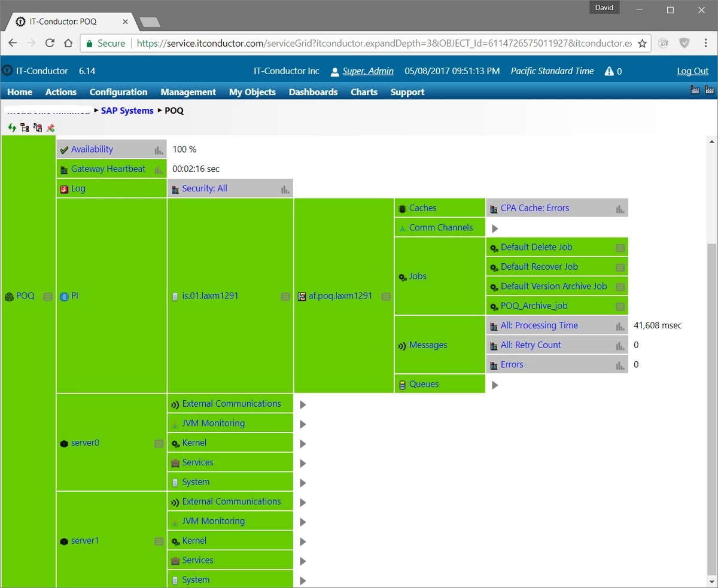718x588 pixels.
Task: Click the Log Out link
Action: 692,71
